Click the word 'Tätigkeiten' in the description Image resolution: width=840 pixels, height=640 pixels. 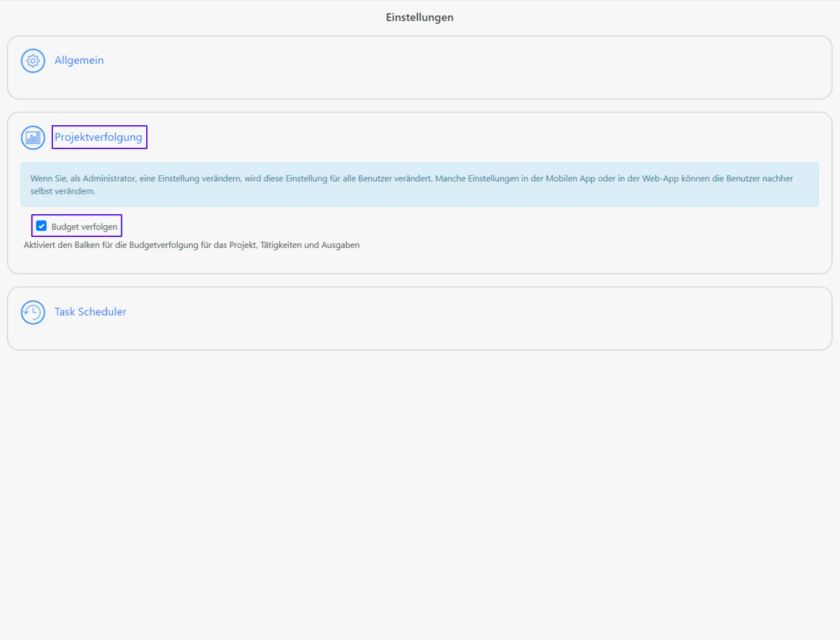coord(281,245)
